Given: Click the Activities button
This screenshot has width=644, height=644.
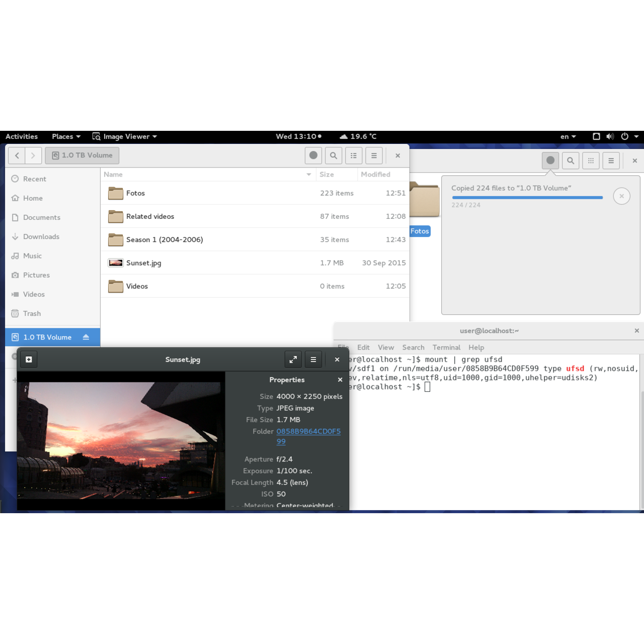Looking at the screenshot, I should (x=22, y=136).
